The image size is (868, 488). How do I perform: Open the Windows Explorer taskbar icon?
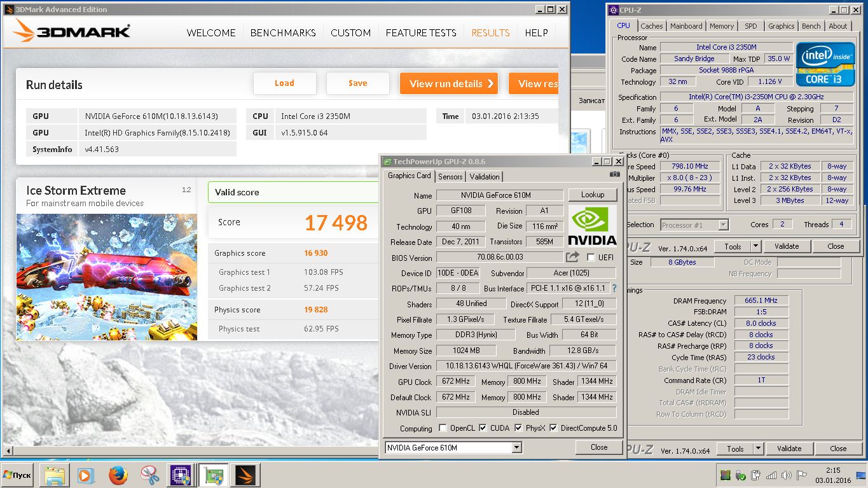[x=55, y=475]
